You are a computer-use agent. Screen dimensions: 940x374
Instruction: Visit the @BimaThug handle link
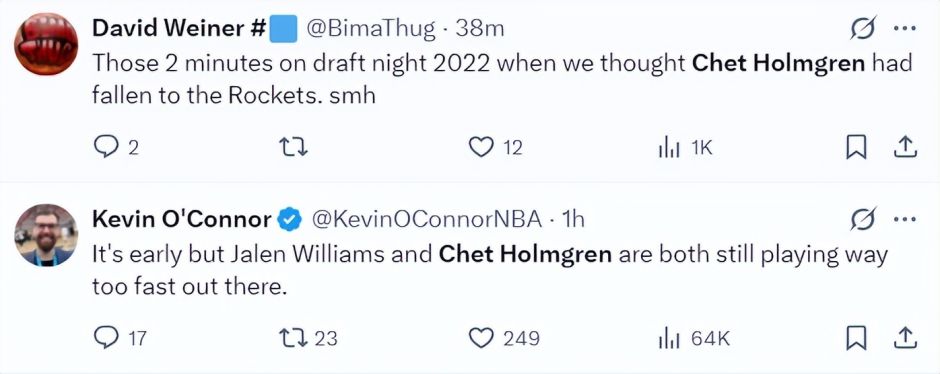tap(371, 29)
